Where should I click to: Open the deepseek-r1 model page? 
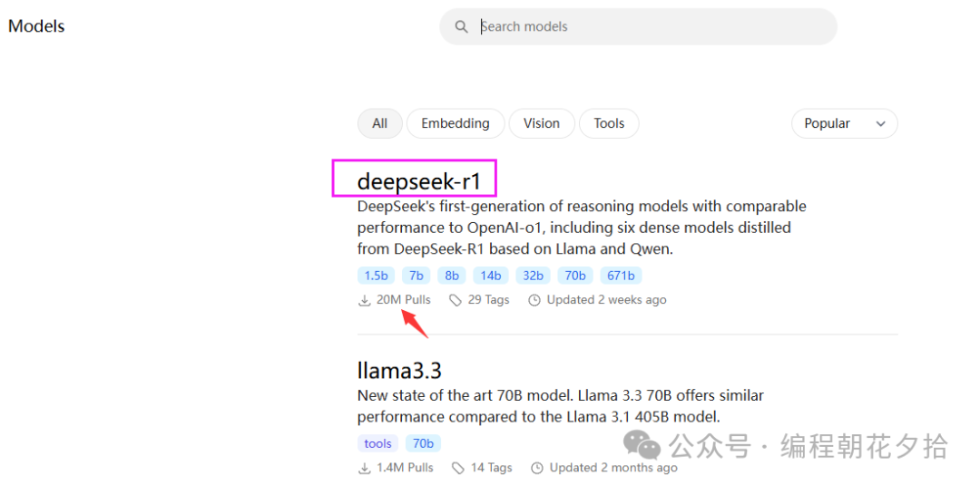tap(418, 181)
